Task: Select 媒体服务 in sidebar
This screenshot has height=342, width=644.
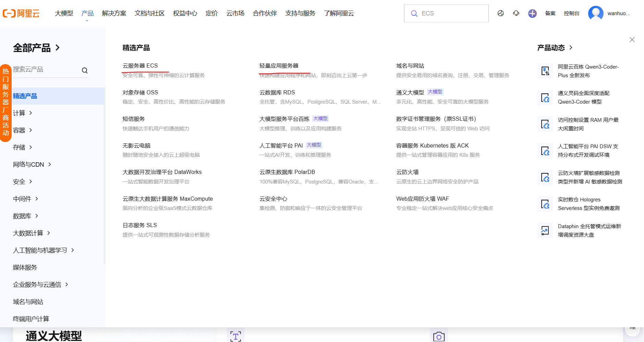Action: click(25, 267)
